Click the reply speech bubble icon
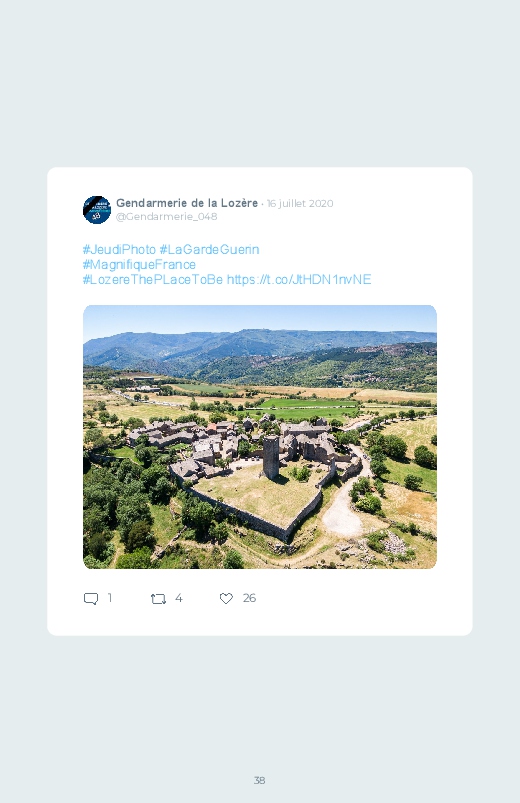Viewport: 520px width, 803px height. coord(91,599)
